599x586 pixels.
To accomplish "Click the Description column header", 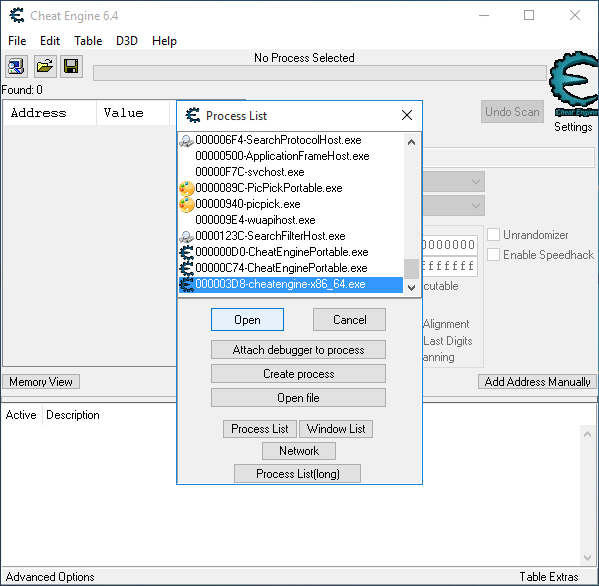I will (x=73, y=415).
